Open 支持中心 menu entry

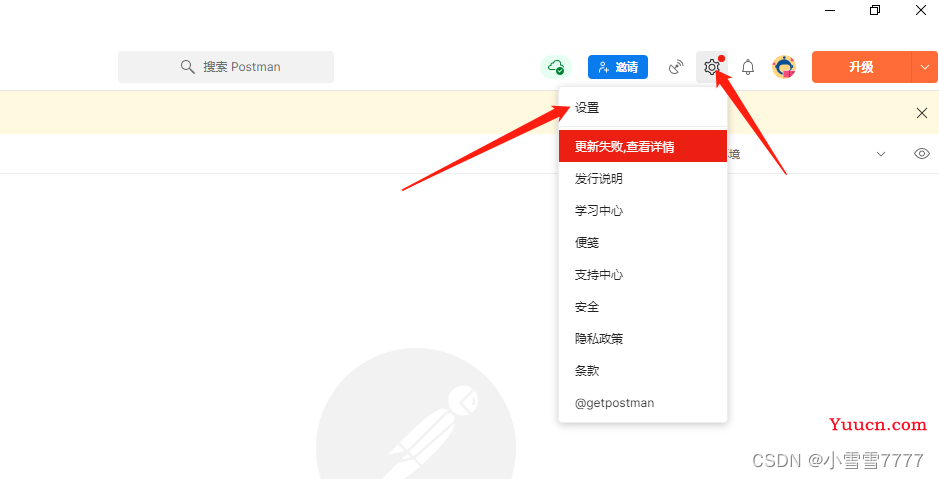coord(643,275)
